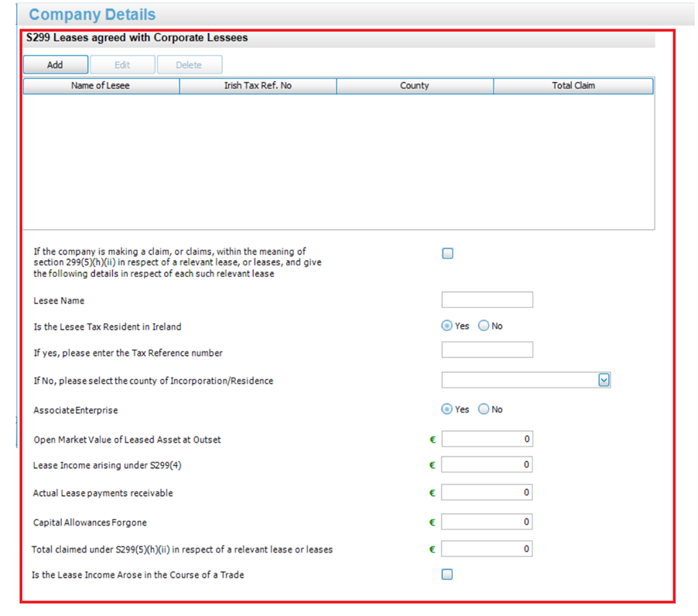Select the Actual Lease payments receivable field
Screen dimensions: 698x616
(x=487, y=492)
